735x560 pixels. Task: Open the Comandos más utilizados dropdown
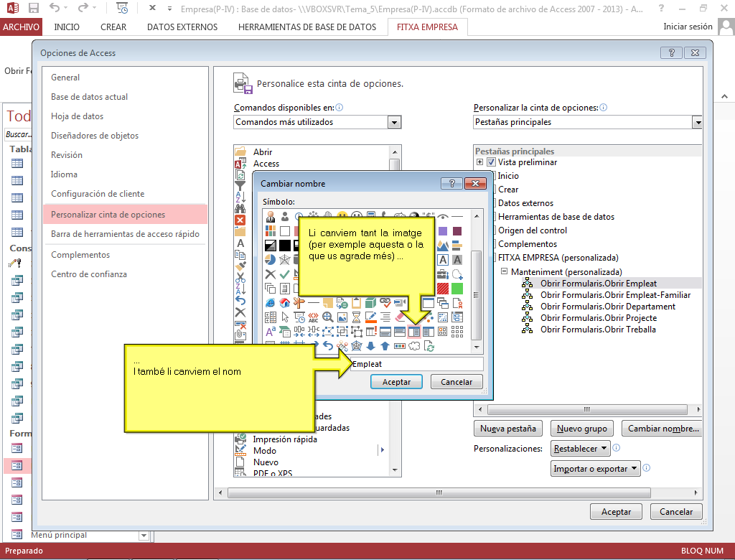coord(394,123)
